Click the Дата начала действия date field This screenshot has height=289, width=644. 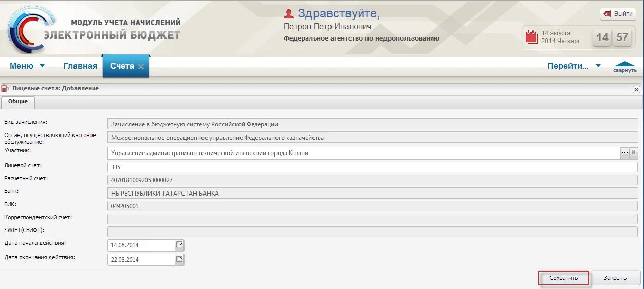tap(141, 245)
